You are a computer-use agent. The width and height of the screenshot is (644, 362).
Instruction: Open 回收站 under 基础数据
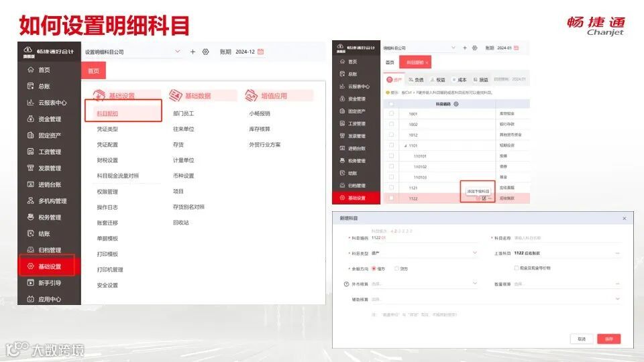pyautogui.click(x=180, y=223)
